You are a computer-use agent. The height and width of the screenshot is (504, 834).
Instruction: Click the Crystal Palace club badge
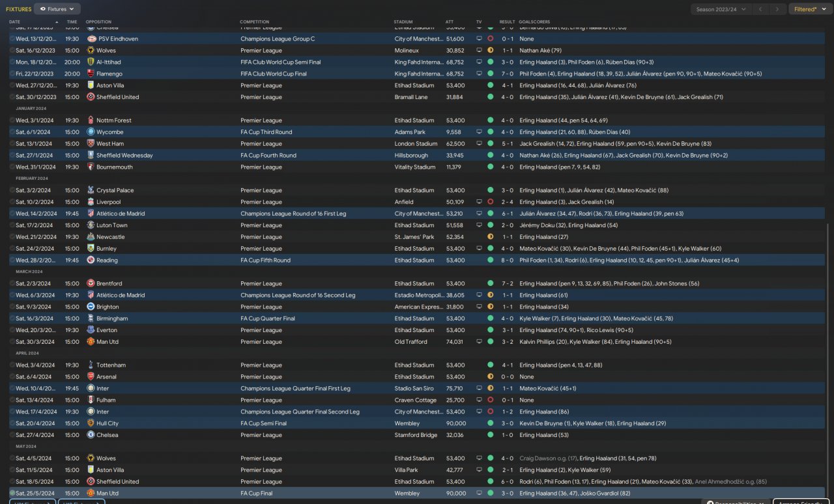click(91, 191)
